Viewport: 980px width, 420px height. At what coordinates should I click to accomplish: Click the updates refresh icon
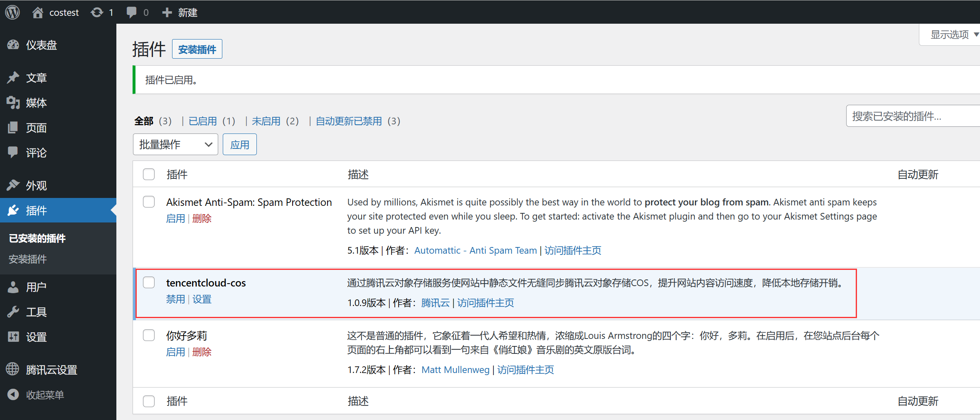(97, 12)
